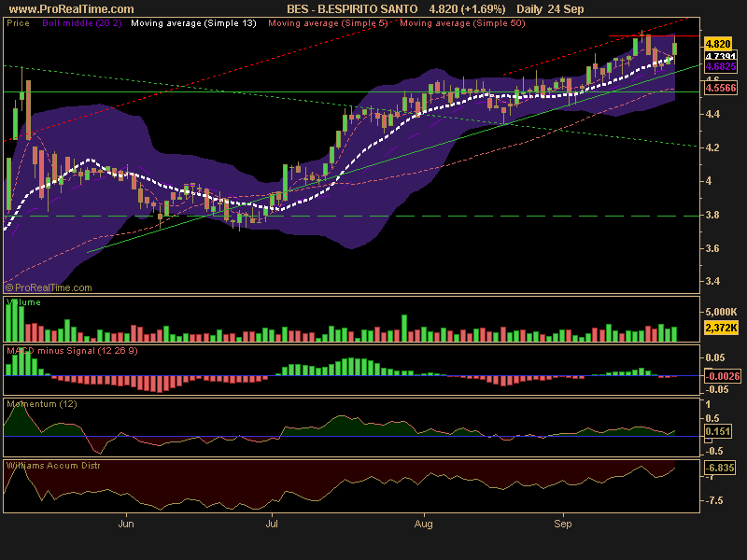
Task: Click the www.ProRealTime.com title text
Action: tap(72, 9)
